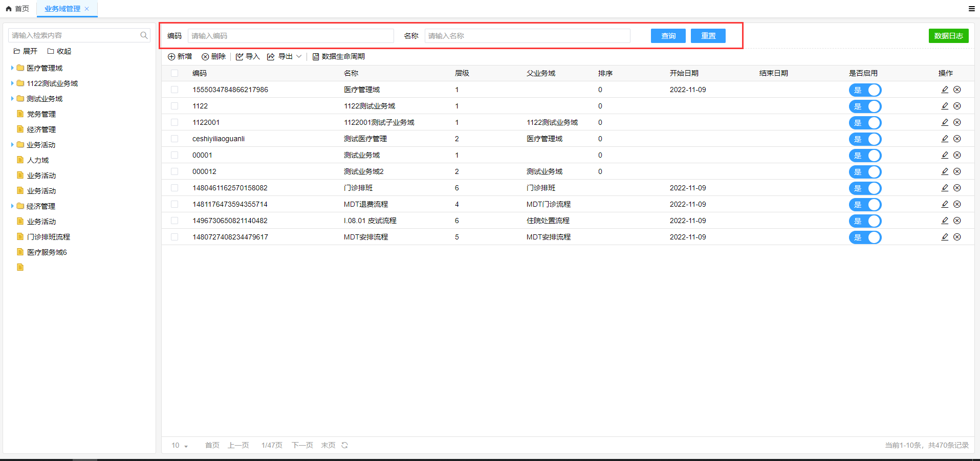Delete the MDT退费流程 row via circle-x icon

point(957,204)
